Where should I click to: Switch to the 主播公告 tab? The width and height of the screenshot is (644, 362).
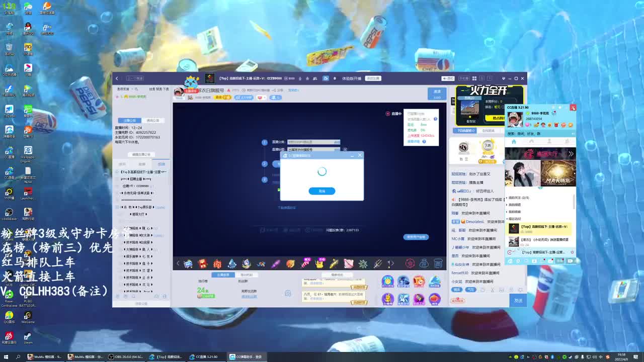point(130,121)
